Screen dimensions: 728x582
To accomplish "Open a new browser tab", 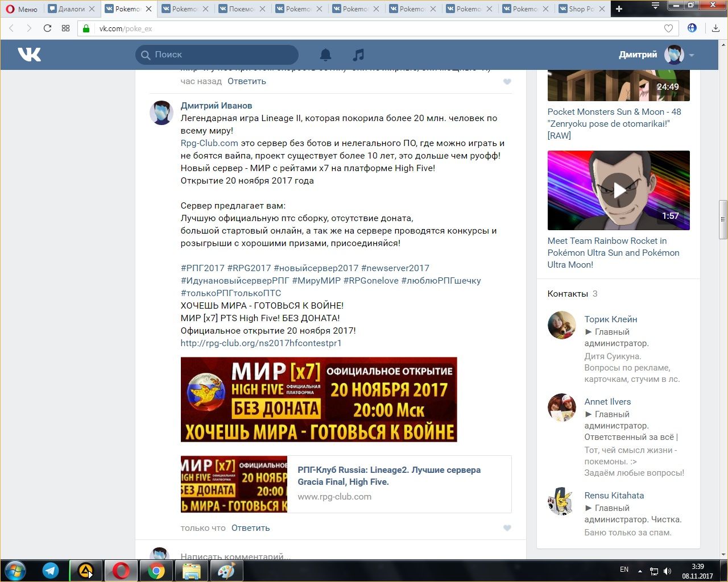I will 619,9.
